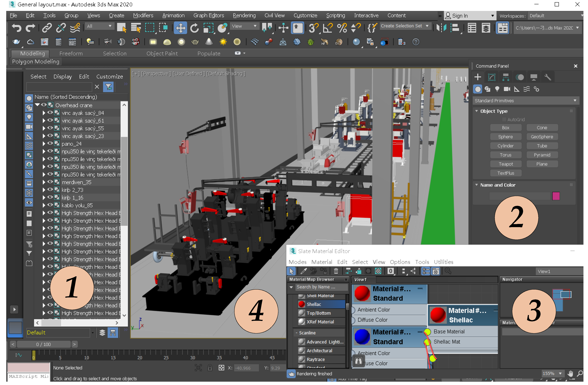Activate the Select and Rotate tool

point(194,28)
